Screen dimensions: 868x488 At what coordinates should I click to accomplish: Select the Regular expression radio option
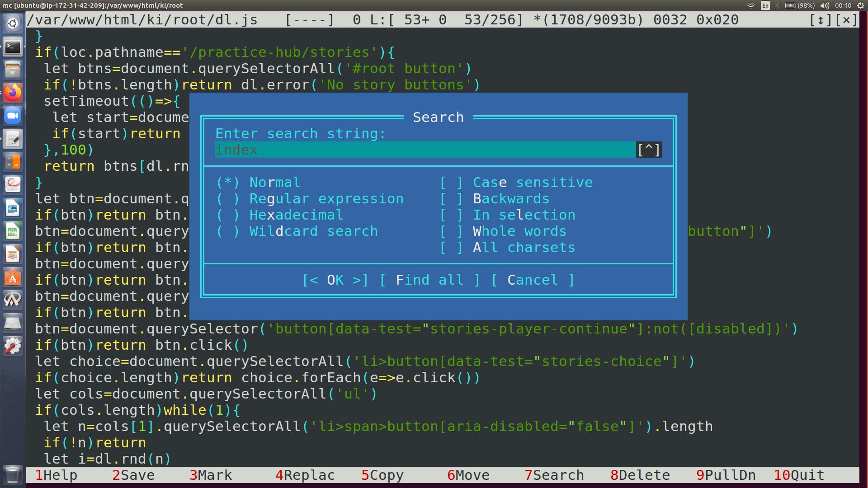[228, 199]
